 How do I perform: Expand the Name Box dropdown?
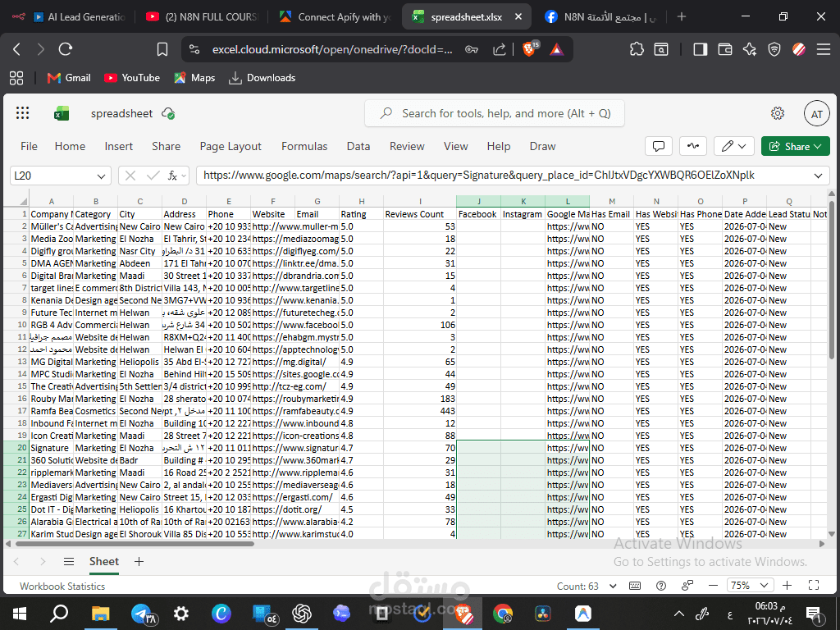(101, 176)
